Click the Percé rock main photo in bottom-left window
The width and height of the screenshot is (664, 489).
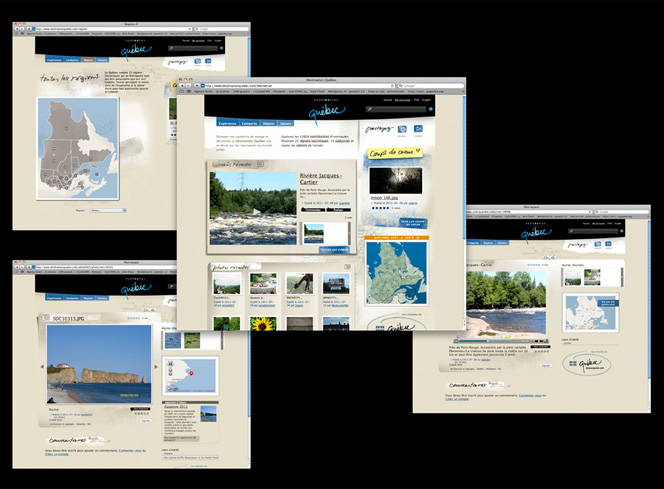[99, 364]
